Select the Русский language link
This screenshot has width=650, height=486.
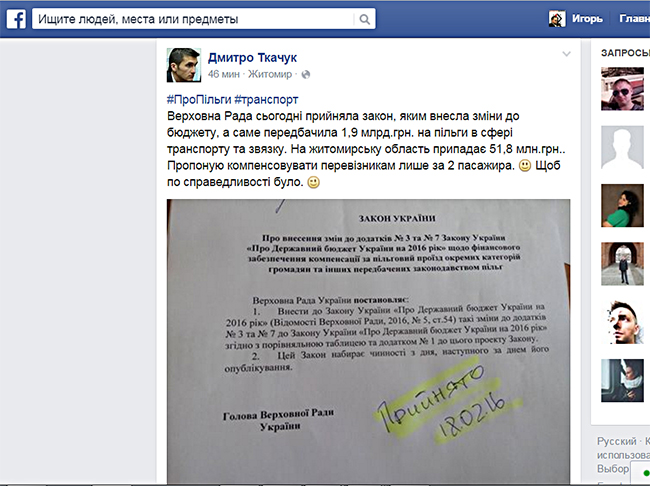[x=616, y=441]
